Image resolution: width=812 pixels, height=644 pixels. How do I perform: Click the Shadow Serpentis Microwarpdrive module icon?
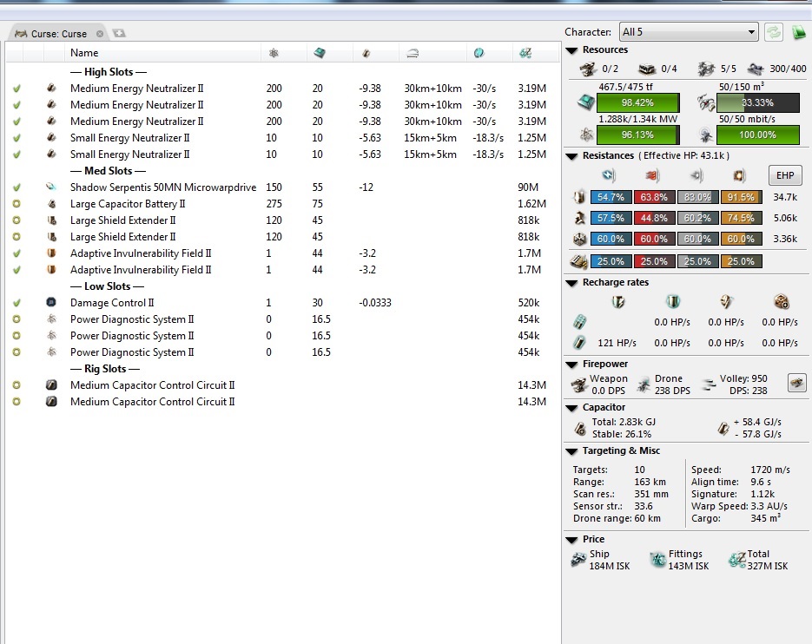click(x=51, y=187)
